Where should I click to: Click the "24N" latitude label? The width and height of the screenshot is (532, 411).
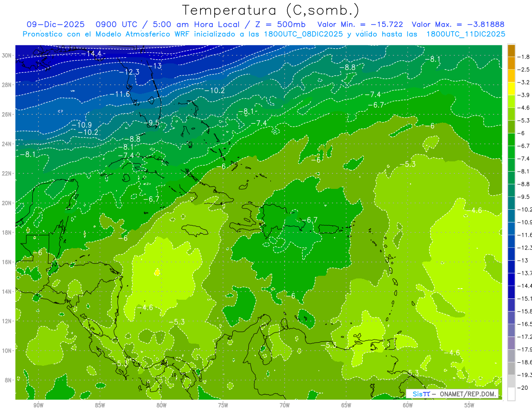(7, 144)
